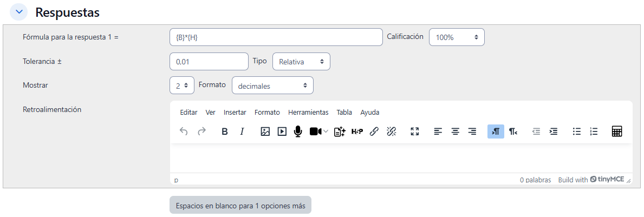Click Espacios en blanco para 1 opciones más
644x217 pixels.
click(240, 206)
